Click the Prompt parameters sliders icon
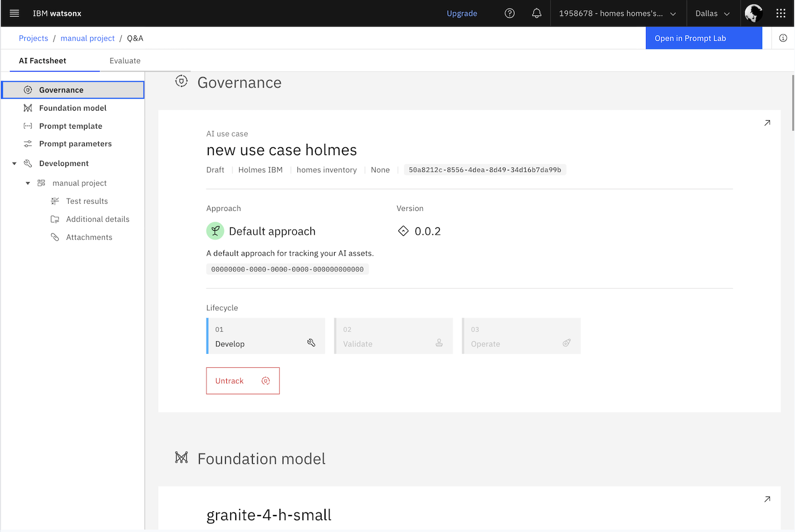Screen dimensions: 795x532 tap(28, 144)
